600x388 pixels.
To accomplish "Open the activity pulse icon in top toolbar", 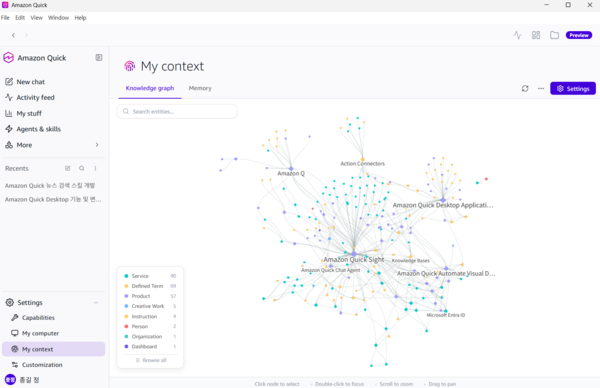I will [517, 35].
